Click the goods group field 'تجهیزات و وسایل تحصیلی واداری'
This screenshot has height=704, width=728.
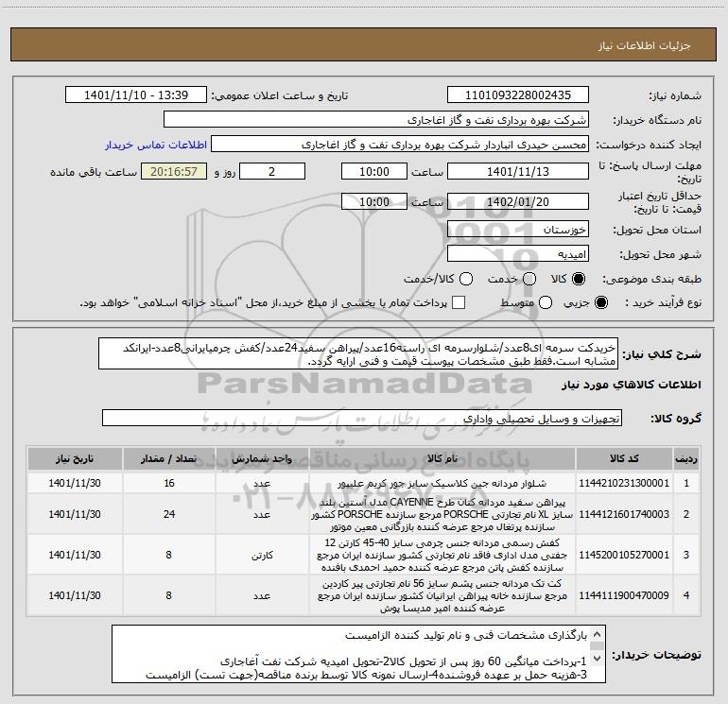362,418
